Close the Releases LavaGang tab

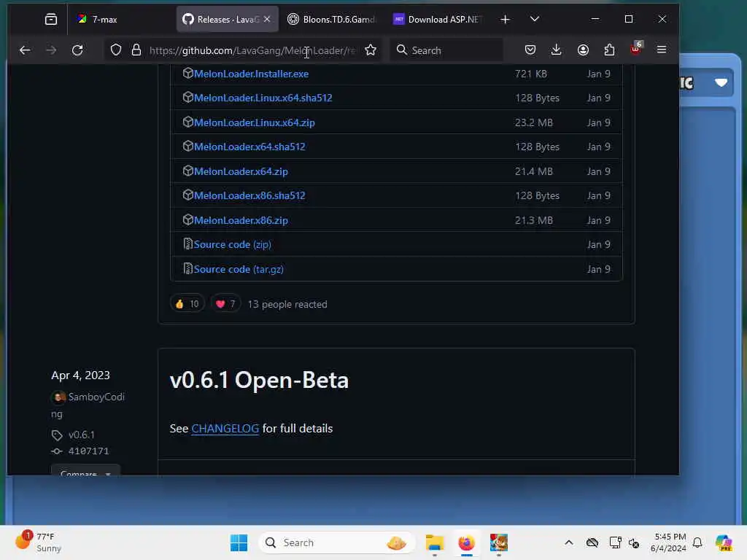(x=267, y=19)
